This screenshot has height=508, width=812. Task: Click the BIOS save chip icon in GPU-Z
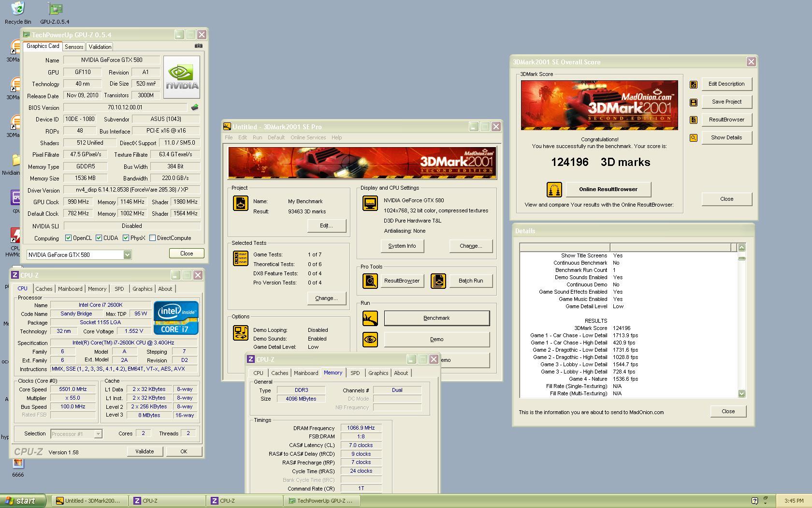click(x=195, y=107)
